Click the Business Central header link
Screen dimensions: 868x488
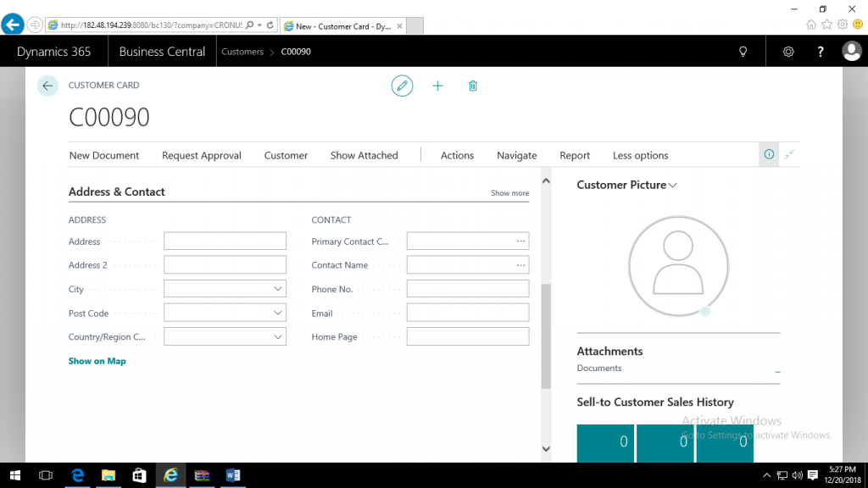162,52
